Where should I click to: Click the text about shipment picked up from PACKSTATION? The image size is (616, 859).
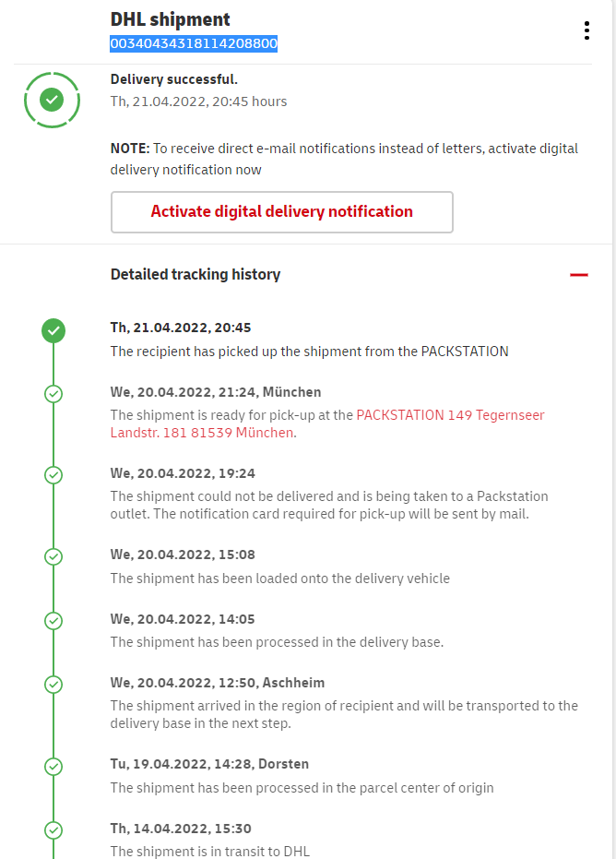pyautogui.click(x=309, y=352)
